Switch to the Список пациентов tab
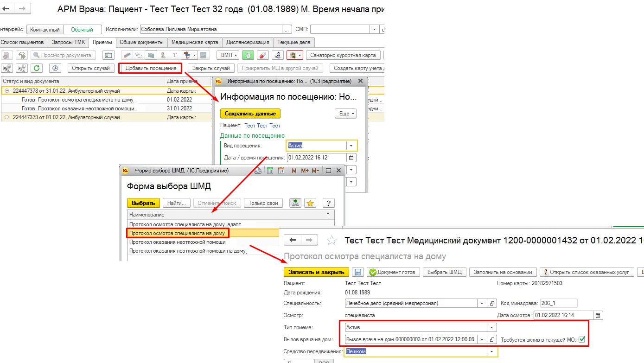 (x=24, y=42)
